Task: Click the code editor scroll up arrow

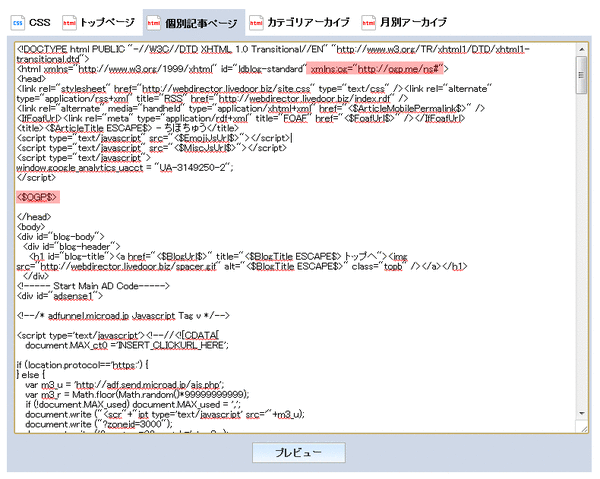Action: coord(582,50)
